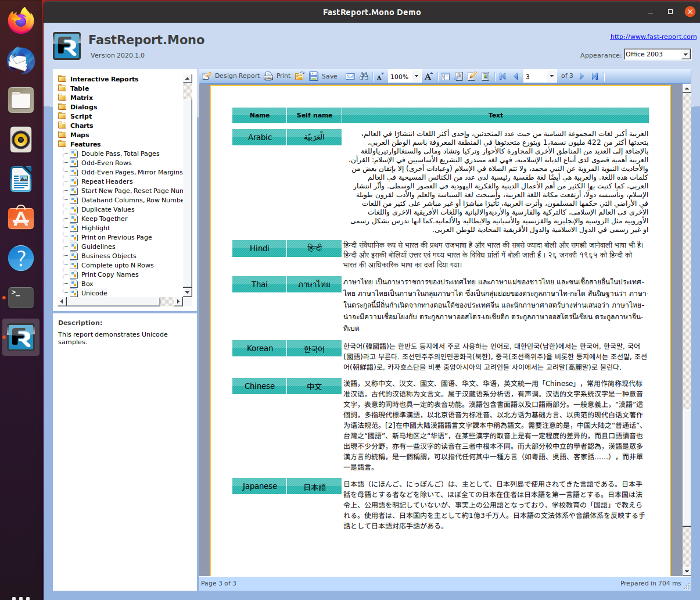Open the fast-report.com link
The height and width of the screenshot is (600, 700).
[x=653, y=37]
